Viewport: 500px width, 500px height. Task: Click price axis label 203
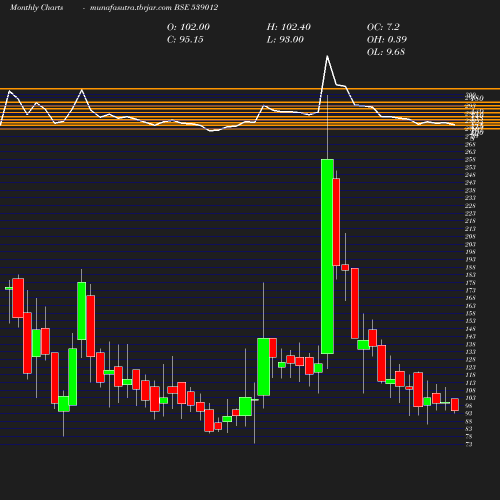pyautogui.click(x=470, y=244)
